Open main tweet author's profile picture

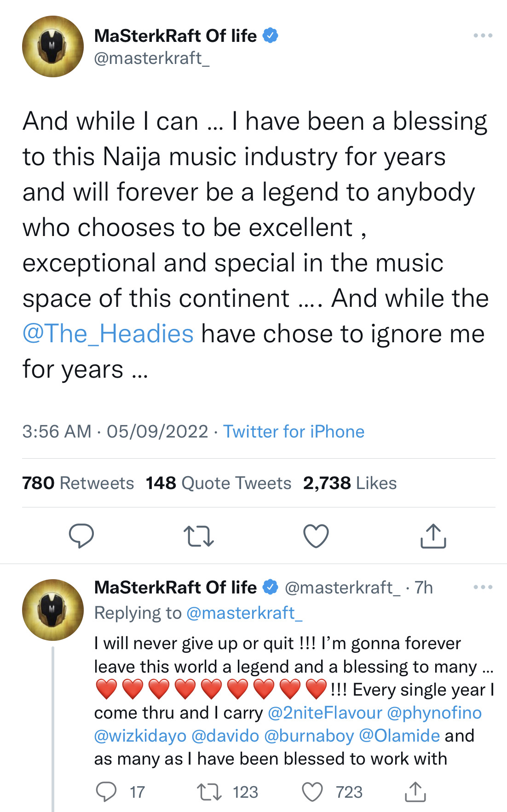click(53, 46)
